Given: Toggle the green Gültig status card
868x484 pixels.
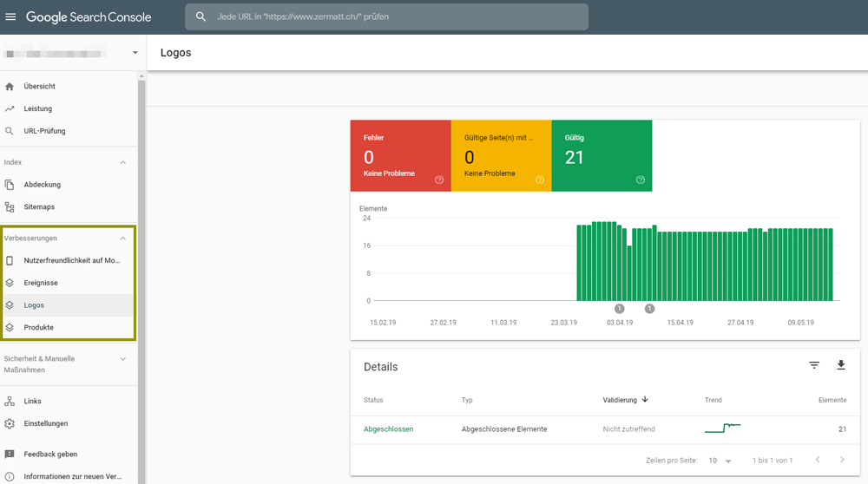Looking at the screenshot, I should (x=601, y=155).
